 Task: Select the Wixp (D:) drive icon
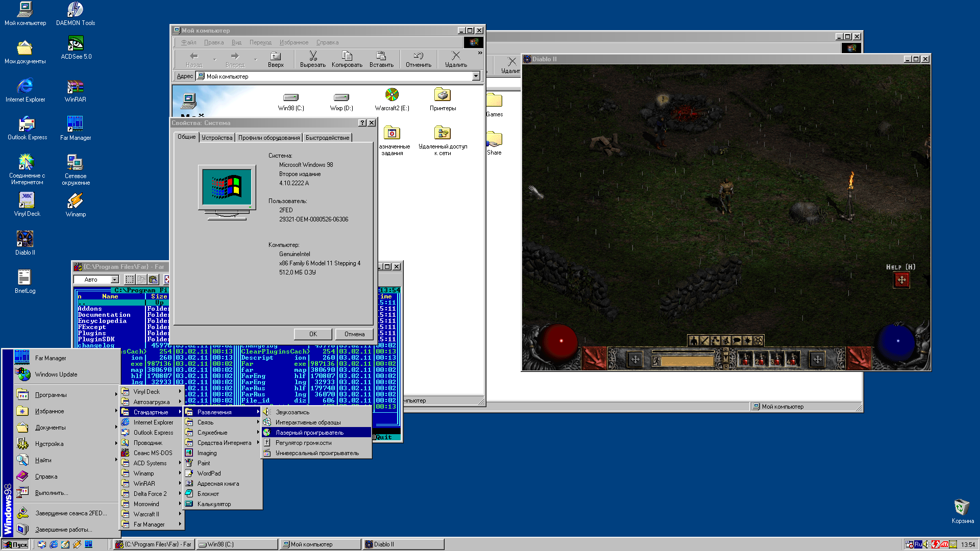point(341,101)
